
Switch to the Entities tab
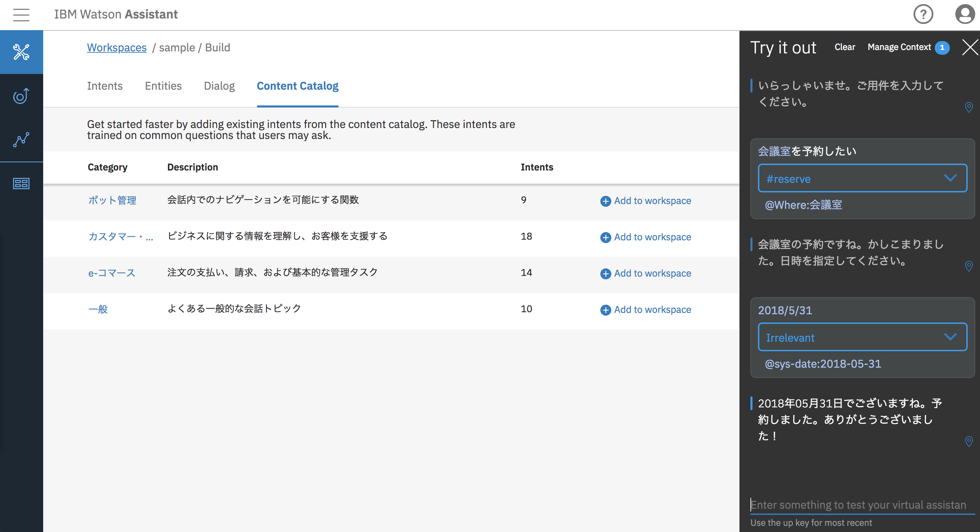163,86
